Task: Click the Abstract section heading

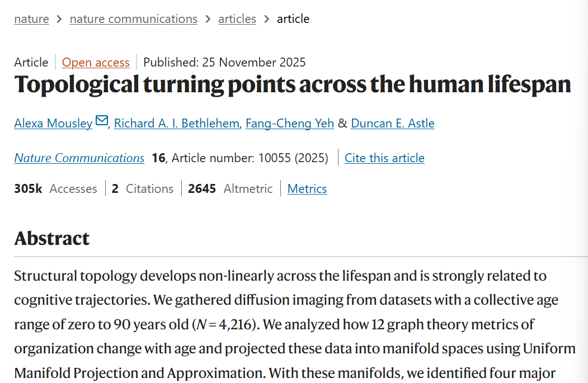Action: click(51, 238)
